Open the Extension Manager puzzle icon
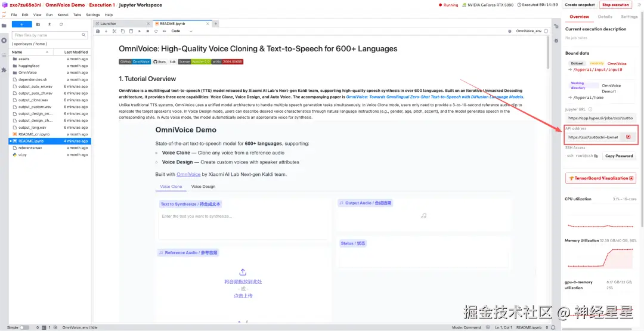Screen dimensions: 644x331 coord(4,70)
